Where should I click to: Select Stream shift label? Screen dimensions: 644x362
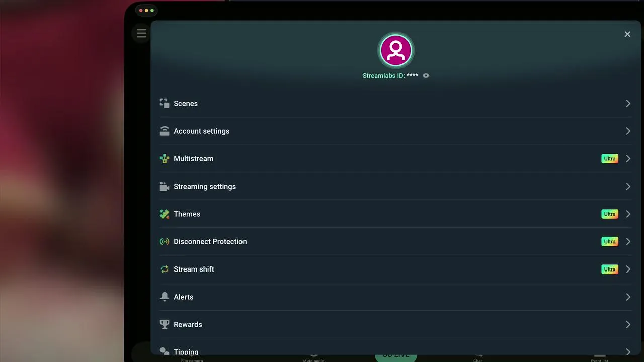pyautogui.click(x=194, y=269)
